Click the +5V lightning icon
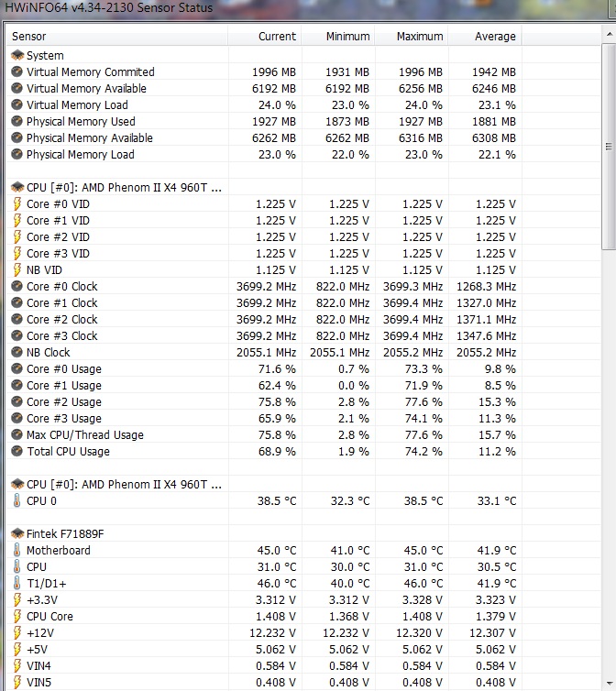Image resolution: width=616 pixels, height=691 pixels. [16, 649]
